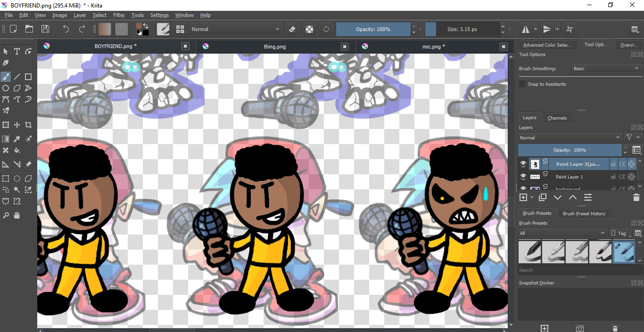644x332 pixels.
Task: Switch to the thing.png document tab
Action: [x=274, y=47]
